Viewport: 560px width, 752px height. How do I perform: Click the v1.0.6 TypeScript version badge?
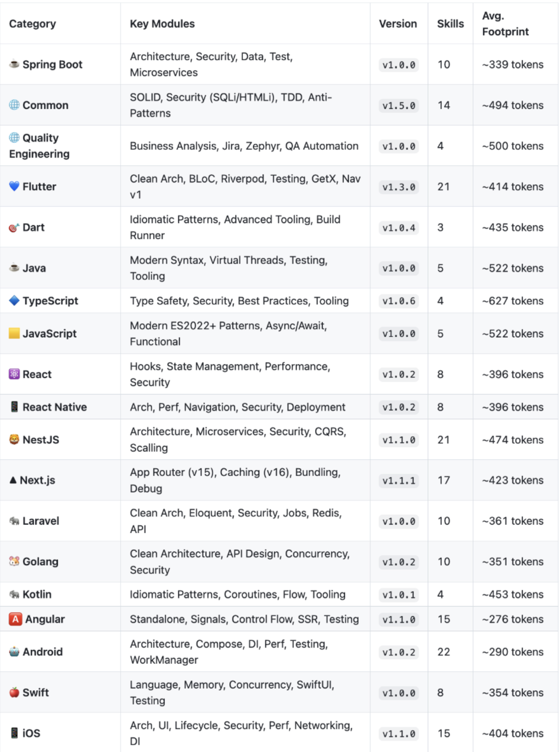[399, 301]
